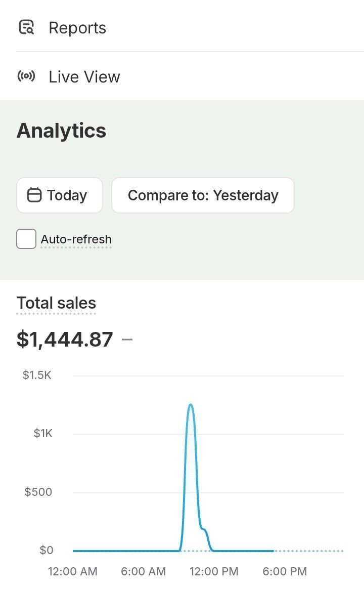
Task: Click the calendar icon on Today button
Action: 34,195
